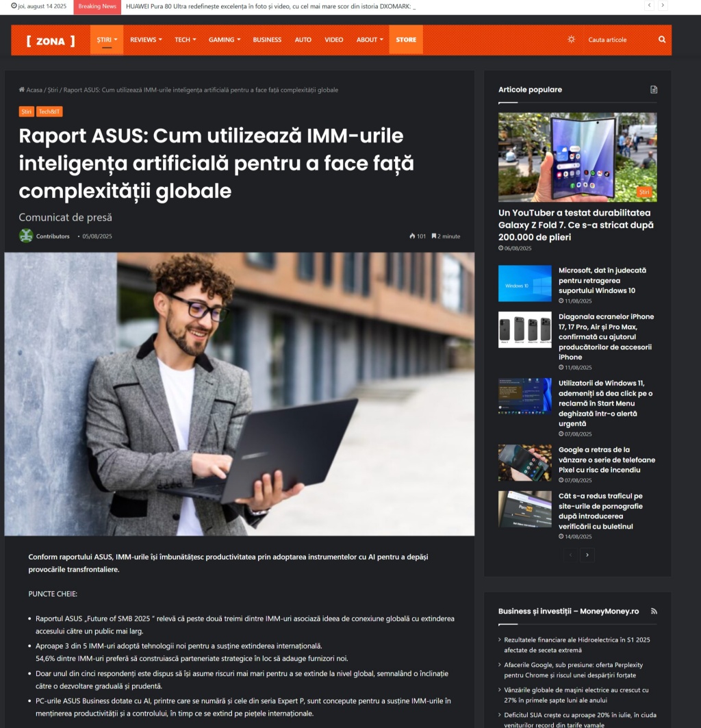Click the search magnifier icon
Viewport: 701px width, 728px height.
[x=662, y=40]
